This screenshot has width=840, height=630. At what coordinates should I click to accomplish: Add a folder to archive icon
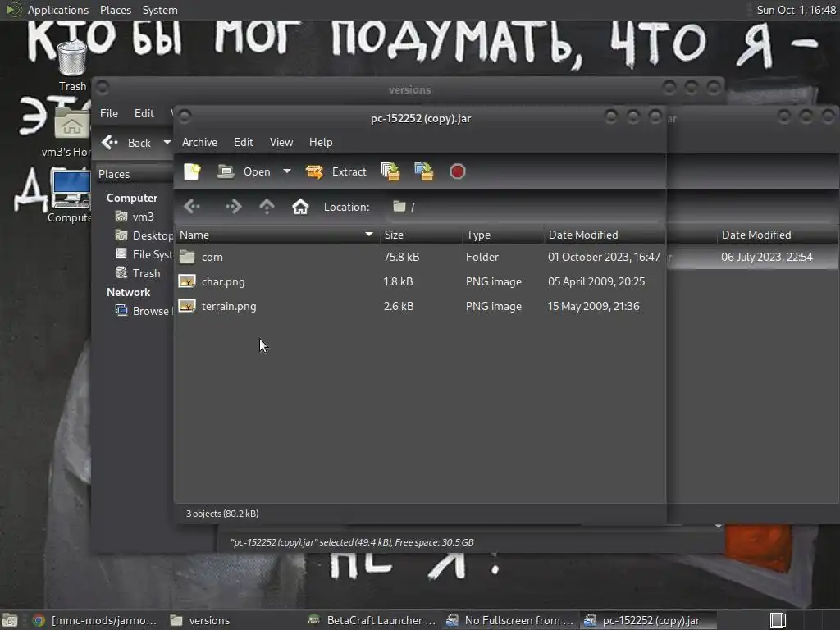point(424,171)
